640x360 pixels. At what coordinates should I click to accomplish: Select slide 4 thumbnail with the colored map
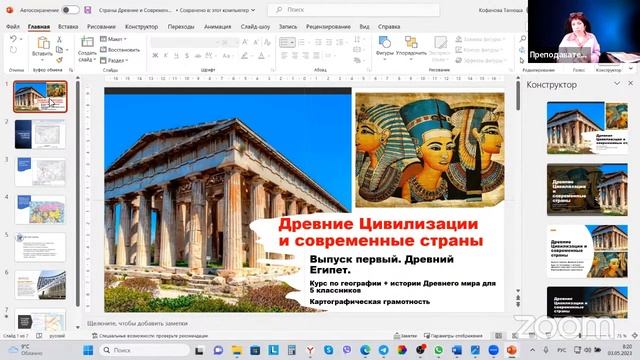tap(40, 210)
